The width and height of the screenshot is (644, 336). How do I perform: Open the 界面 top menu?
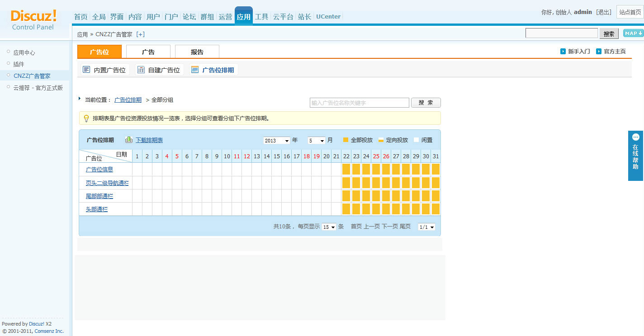pos(117,17)
